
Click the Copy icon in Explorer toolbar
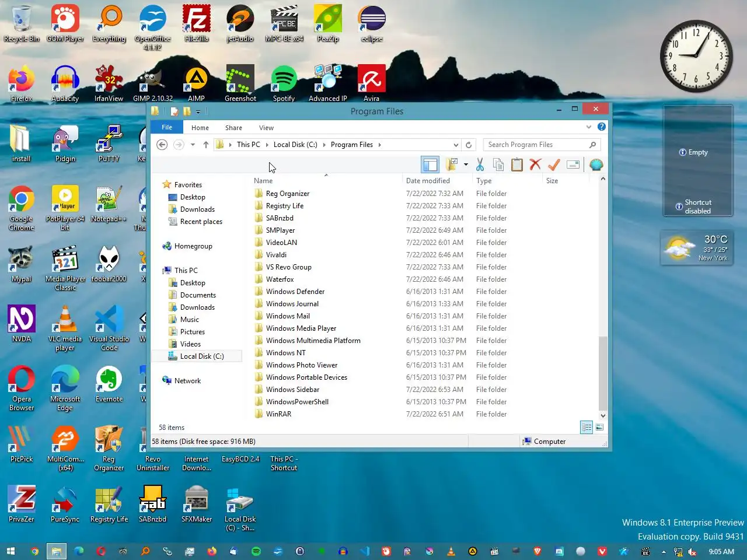(x=498, y=164)
